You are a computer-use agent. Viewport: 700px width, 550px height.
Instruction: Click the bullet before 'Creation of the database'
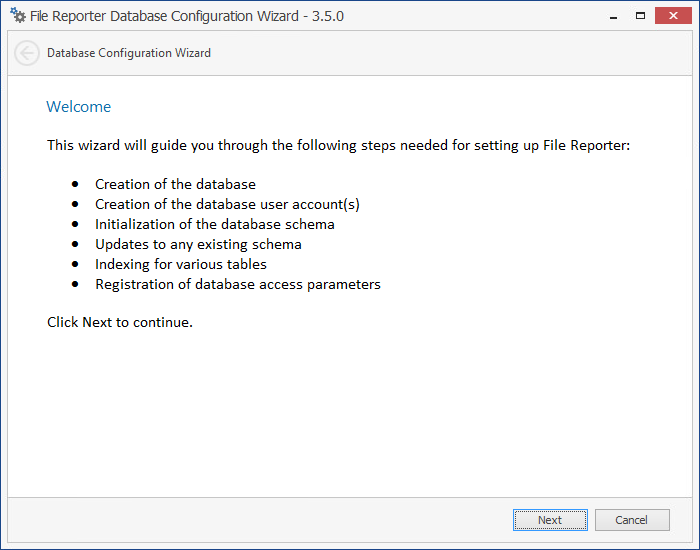point(75,184)
